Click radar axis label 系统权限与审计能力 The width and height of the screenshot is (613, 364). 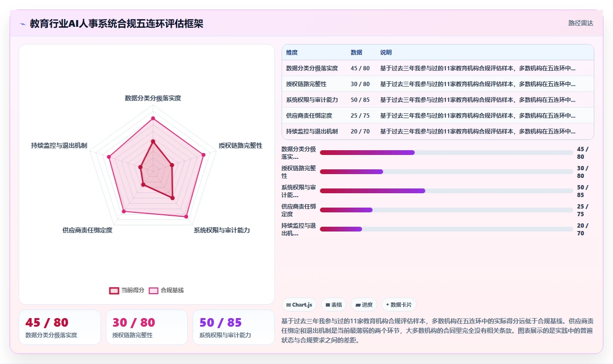tap(222, 230)
